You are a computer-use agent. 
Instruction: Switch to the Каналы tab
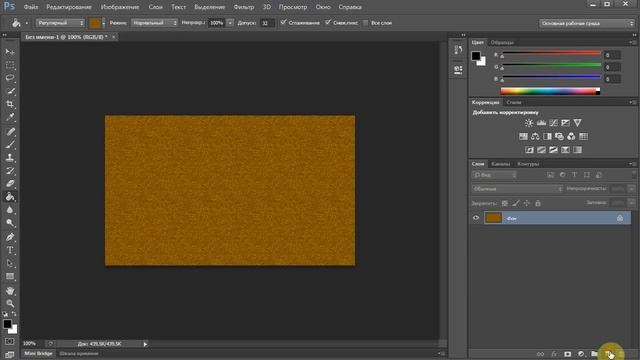coord(500,164)
